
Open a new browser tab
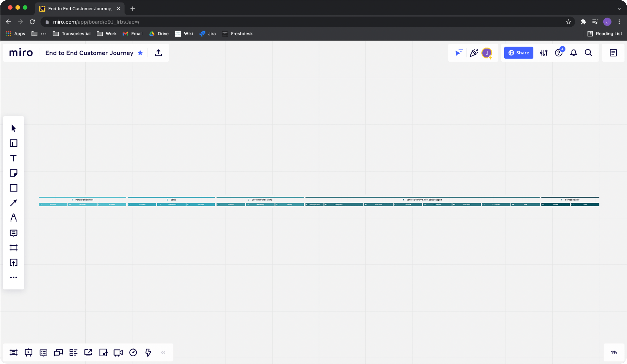pyautogui.click(x=133, y=9)
